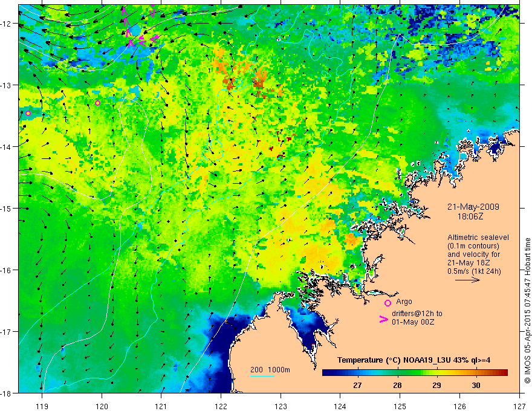This screenshot has width=532, height=411.
Task: Click longitude axis label 120
Action: [102, 406]
